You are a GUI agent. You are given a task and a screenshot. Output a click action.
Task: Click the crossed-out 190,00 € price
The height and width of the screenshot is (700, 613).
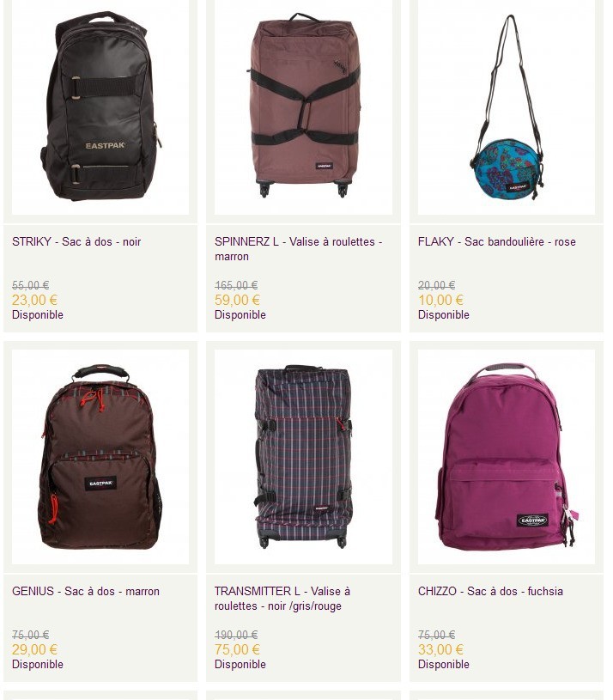click(x=236, y=635)
